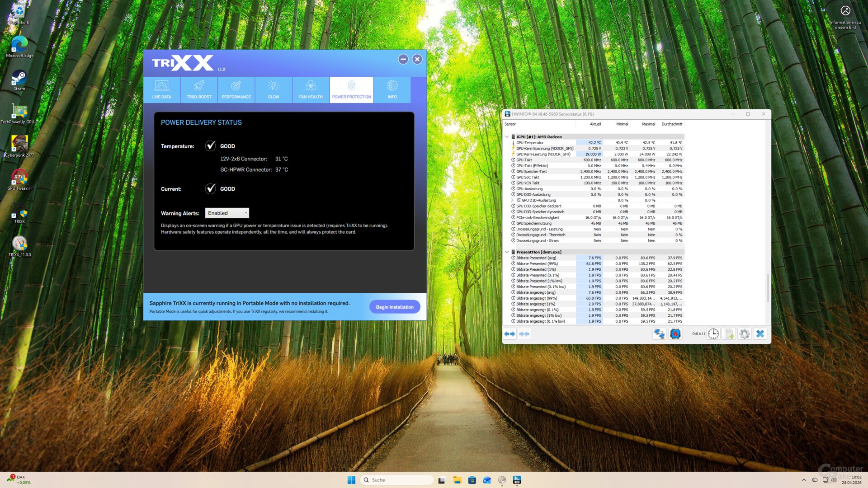The image size is (868, 488).
Task: Toggle Current GOOD checkmark
Action: (210, 189)
